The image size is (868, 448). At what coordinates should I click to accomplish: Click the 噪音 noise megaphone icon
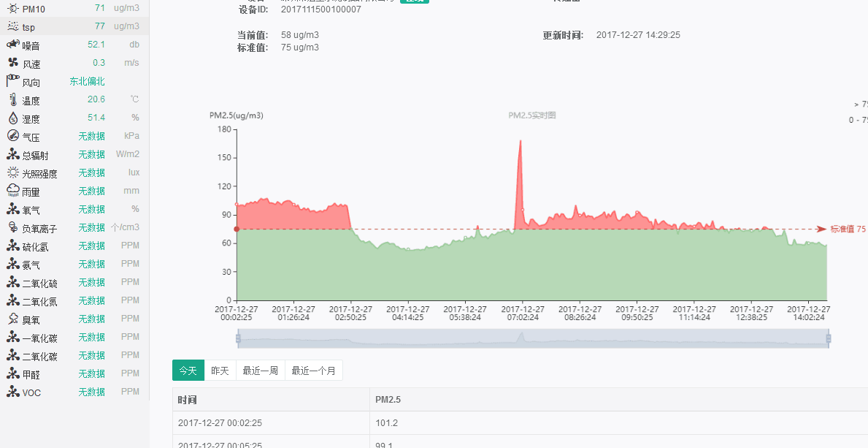tap(12, 45)
